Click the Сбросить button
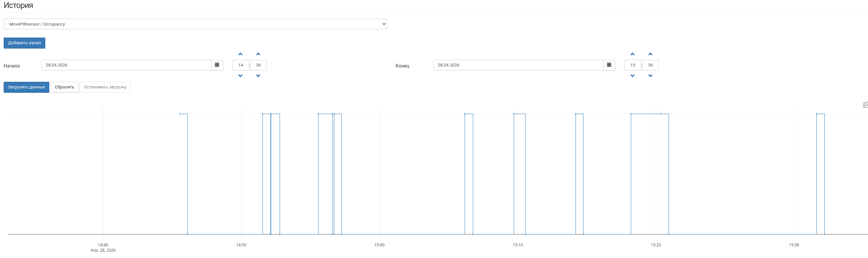This screenshot has height=258, width=868. pos(64,87)
